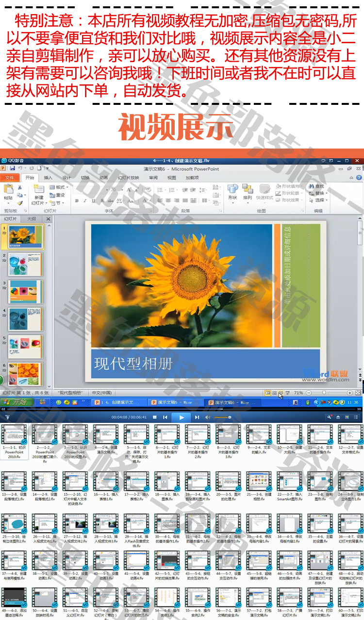The image size is (364, 620).
Task: Switch to Slide Sorter view in status bar
Action: coord(274,392)
